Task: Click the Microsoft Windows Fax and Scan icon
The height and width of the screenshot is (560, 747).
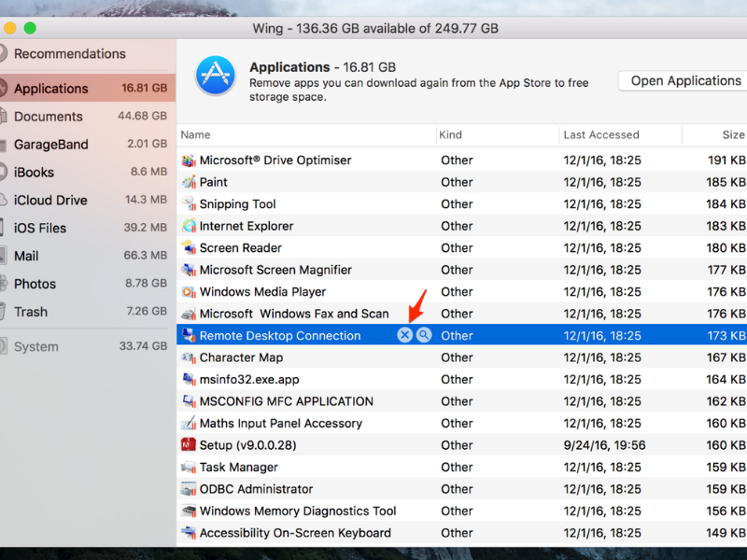Action: pyautogui.click(x=189, y=314)
